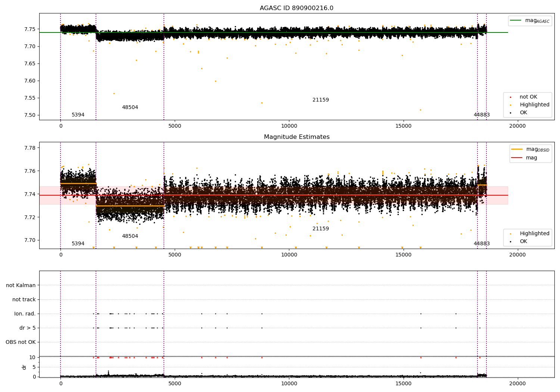Click the 7.76 y-axis tick label
The width and height of the screenshot is (560, 392).
tap(30, 171)
